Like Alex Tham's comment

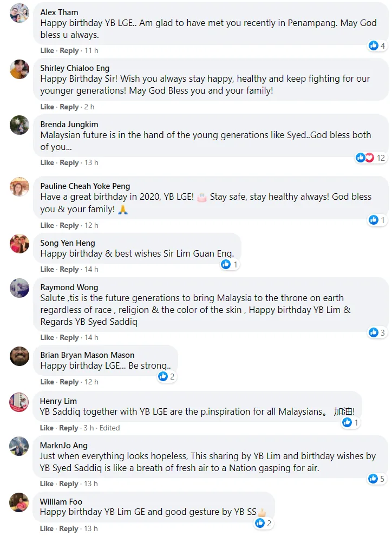pyautogui.click(x=47, y=50)
